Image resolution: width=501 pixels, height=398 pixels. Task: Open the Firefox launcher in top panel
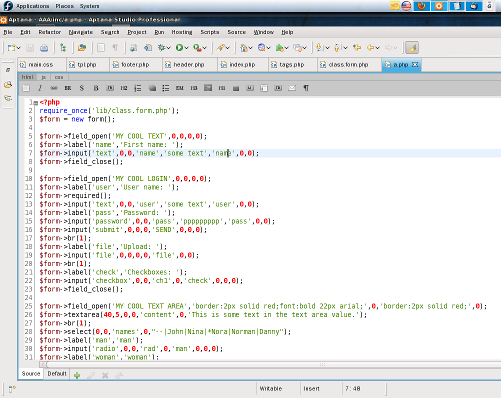pos(422,6)
